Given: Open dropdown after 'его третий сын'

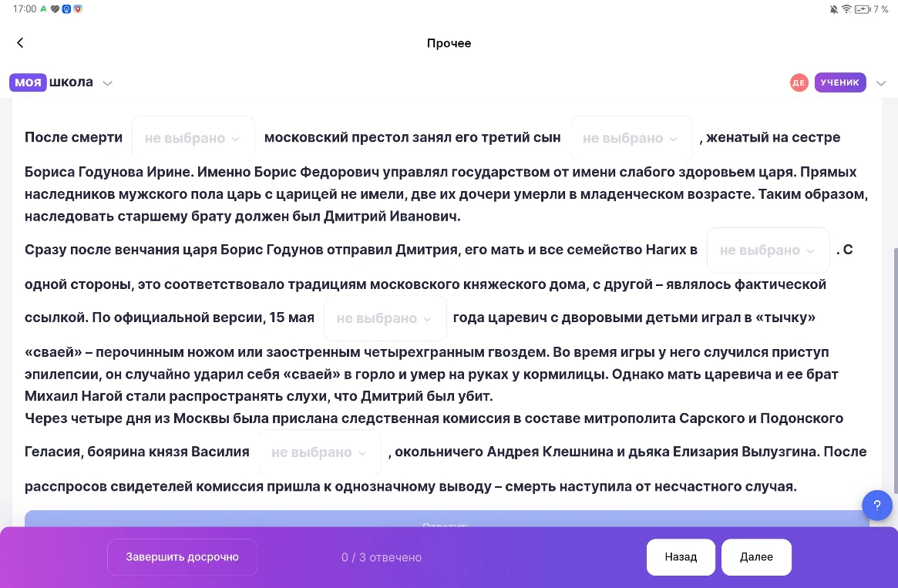Looking at the screenshot, I should click(x=631, y=138).
